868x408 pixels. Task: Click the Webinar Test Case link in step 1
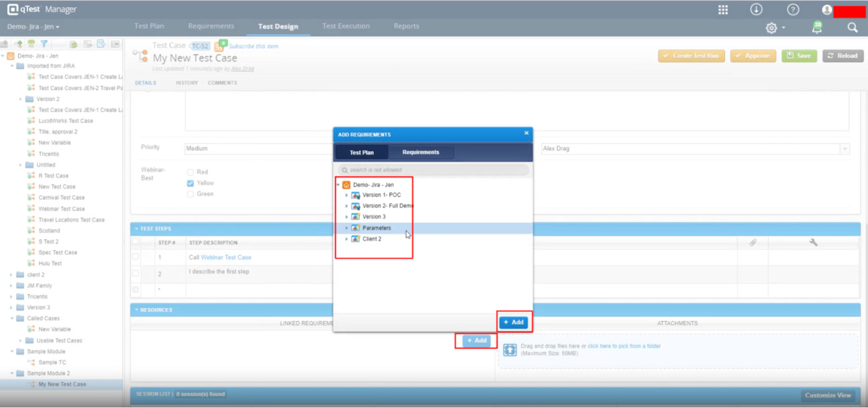coord(226,257)
